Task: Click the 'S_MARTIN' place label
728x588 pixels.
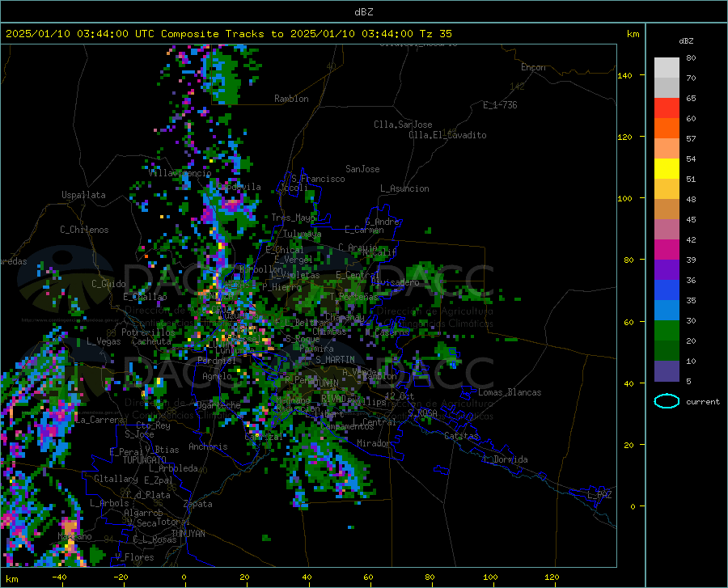Action: (x=335, y=360)
